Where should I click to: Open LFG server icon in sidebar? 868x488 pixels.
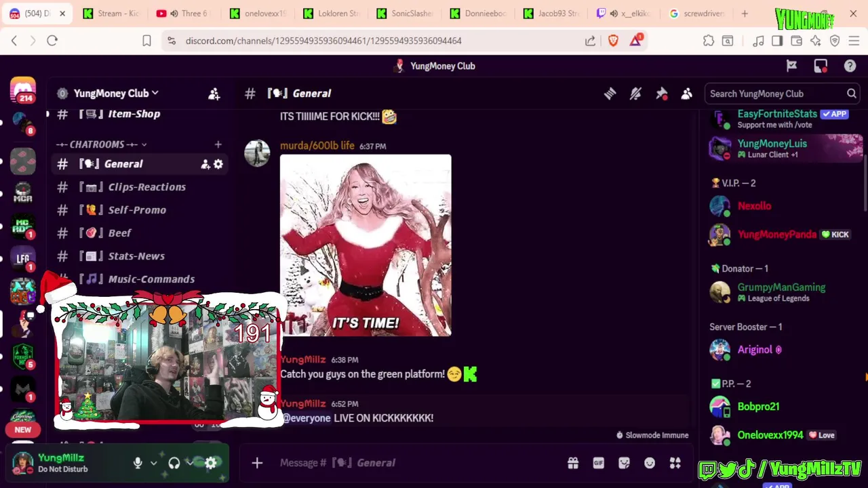[x=23, y=258]
